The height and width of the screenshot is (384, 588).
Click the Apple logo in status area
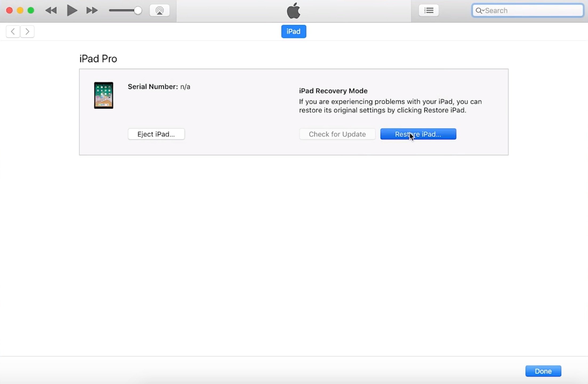click(293, 11)
